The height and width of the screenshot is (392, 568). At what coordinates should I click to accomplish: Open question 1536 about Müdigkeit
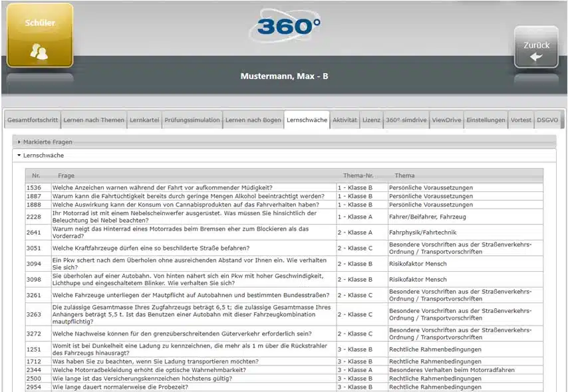point(162,188)
